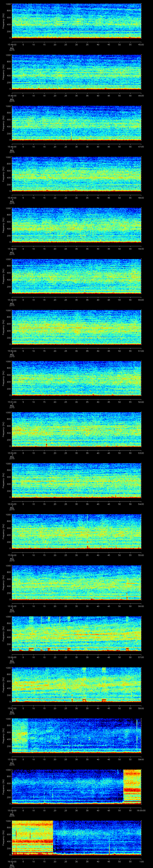
Task: Pick the 57:00 tick label at axis end
Action: 141,657
